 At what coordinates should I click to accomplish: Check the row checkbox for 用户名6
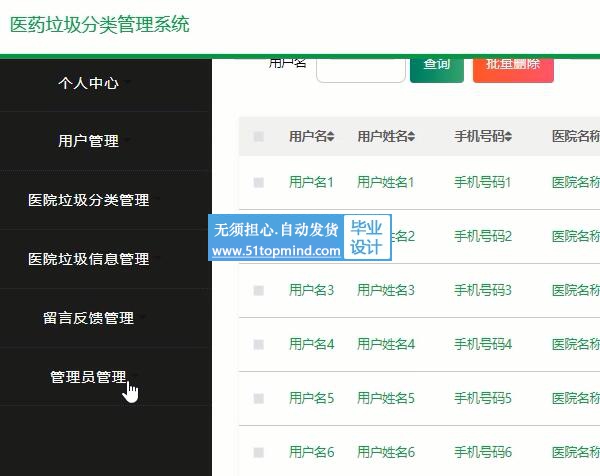[259, 452]
